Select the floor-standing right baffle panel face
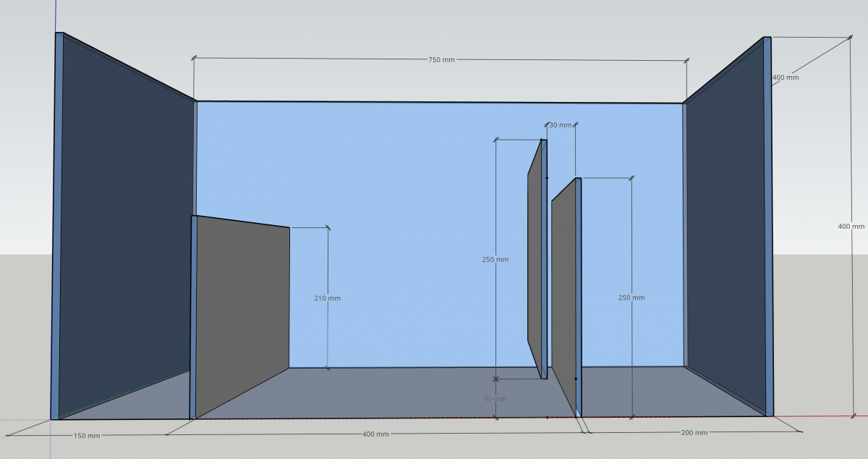This screenshot has width=868, height=459. [564, 297]
